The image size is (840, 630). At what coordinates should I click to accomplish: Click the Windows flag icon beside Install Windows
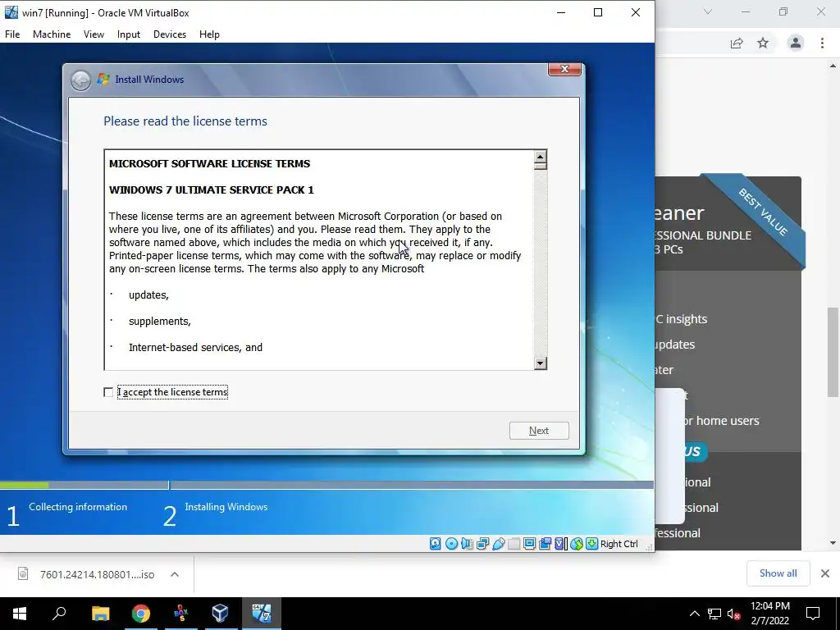pos(103,80)
